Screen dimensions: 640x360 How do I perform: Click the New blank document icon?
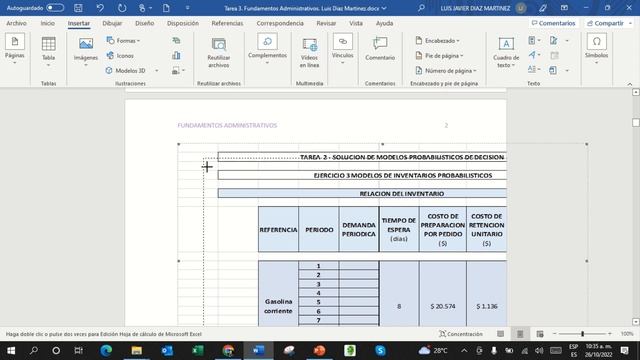166,8
